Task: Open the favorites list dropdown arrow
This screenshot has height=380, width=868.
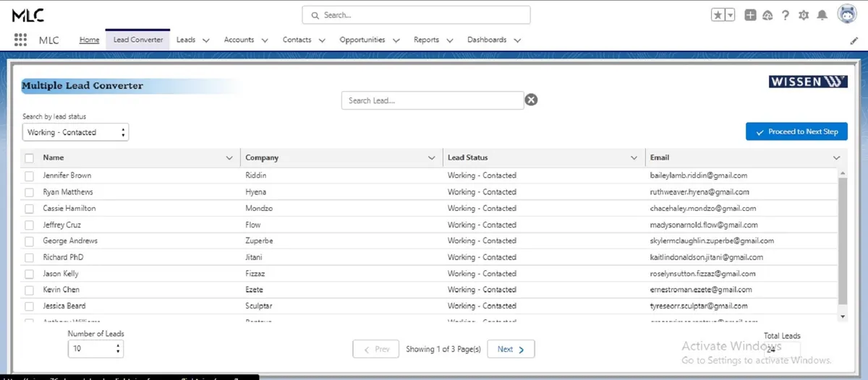Action: (x=730, y=15)
